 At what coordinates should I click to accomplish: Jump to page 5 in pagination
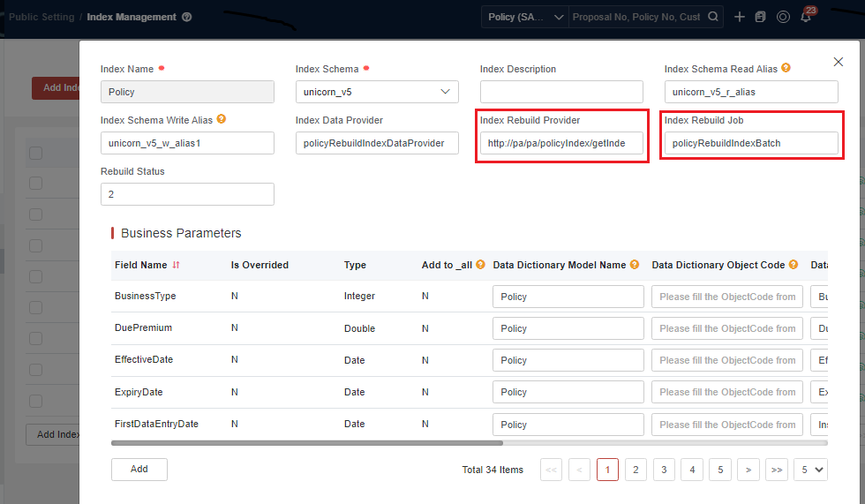click(x=720, y=470)
